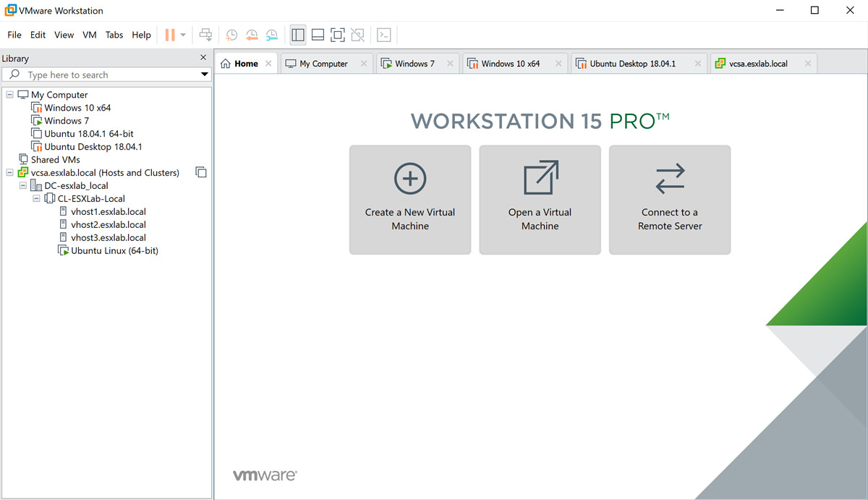868x500 pixels.
Task: Select Ubuntu Linux (64-bit) remote VM
Action: [114, 251]
